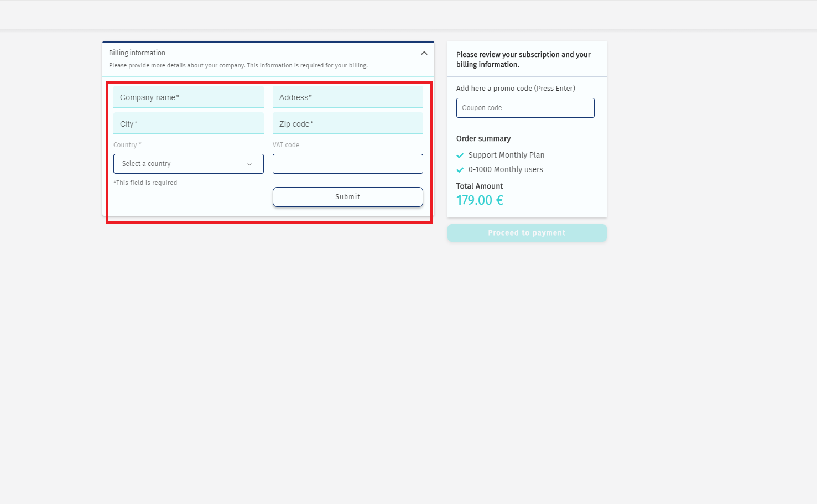The image size is (817, 504).
Task: Click checkmark icon beside 0-1000 Monthly users
Action: (x=460, y=170)
